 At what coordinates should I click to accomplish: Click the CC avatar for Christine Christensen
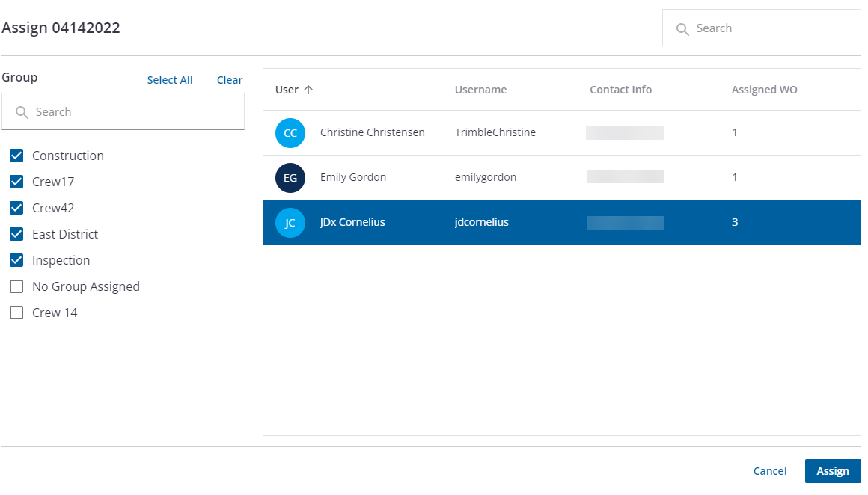coord(290,133)
